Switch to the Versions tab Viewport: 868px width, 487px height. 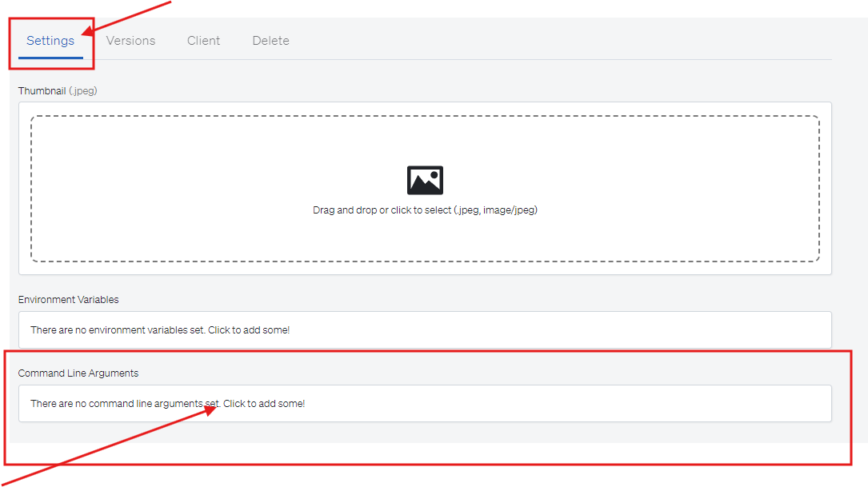(x=130, y=40)
